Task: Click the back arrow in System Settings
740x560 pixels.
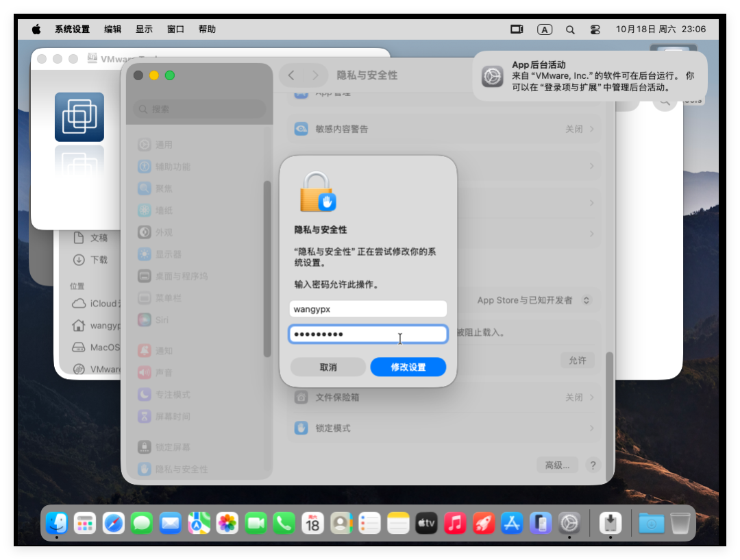Action: tap(292, 75)
